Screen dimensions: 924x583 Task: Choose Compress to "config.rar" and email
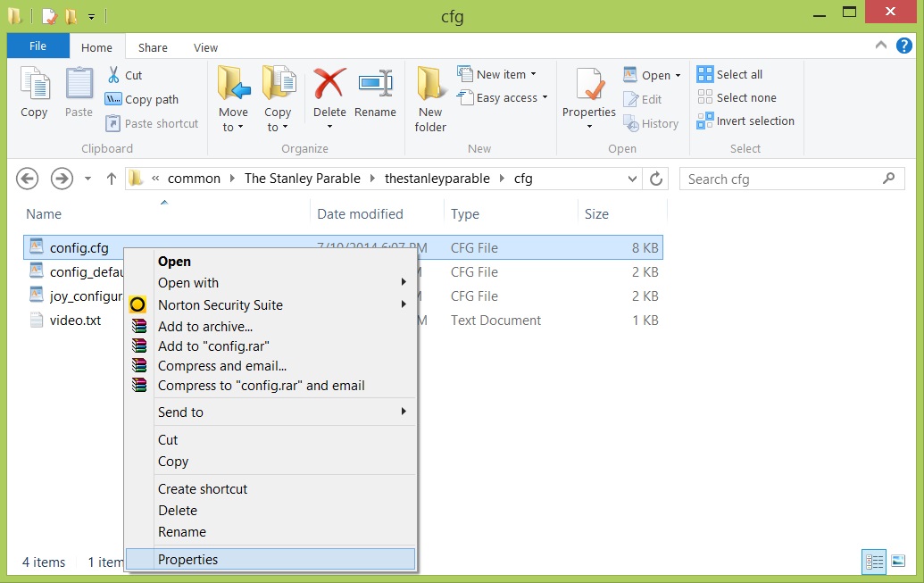click(x=271, y=386)
